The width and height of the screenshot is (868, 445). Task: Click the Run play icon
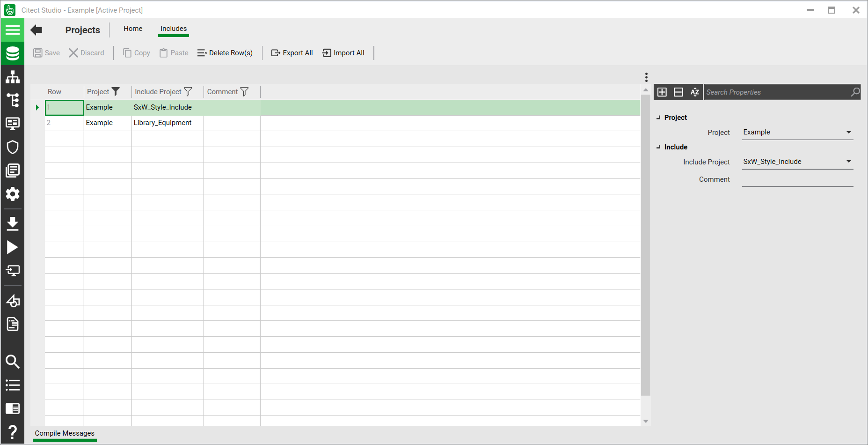(x=13, y=247)
